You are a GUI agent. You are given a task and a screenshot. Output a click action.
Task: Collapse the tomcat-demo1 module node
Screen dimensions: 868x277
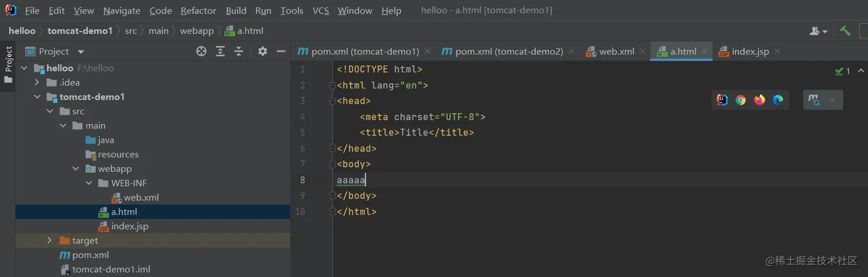point(37,97)
